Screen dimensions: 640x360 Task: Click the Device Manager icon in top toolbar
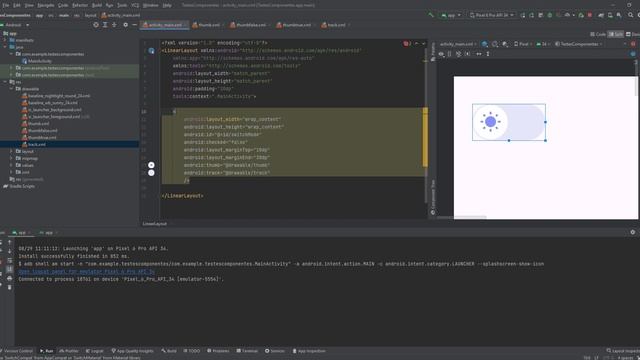coord(610,15)
